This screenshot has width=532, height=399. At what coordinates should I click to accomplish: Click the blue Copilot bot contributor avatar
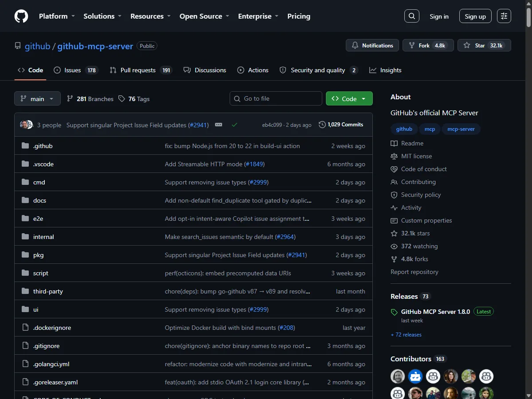pyautogui.click(x=415, y=376)
